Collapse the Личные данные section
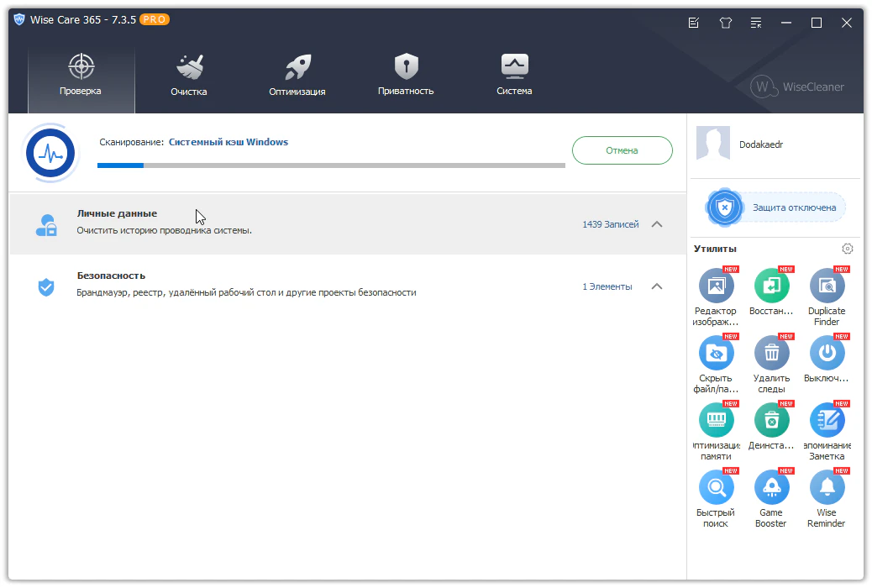 point(657,224)
